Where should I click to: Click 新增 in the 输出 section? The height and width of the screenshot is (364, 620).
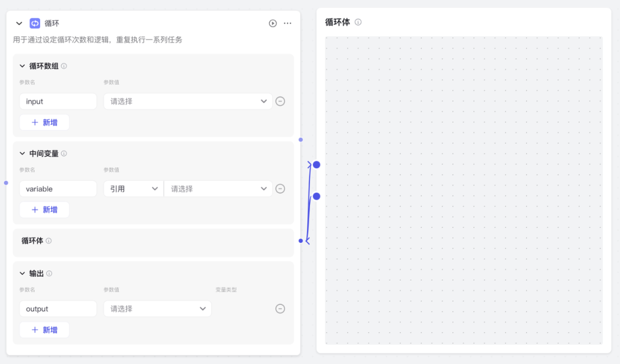[x=45, y=330]
